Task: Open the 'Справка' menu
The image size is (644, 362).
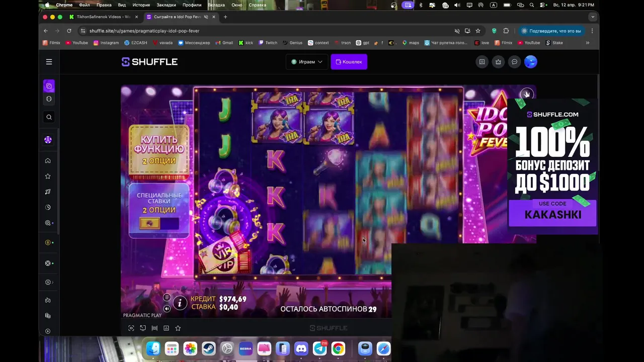Action: click(258, 5)
